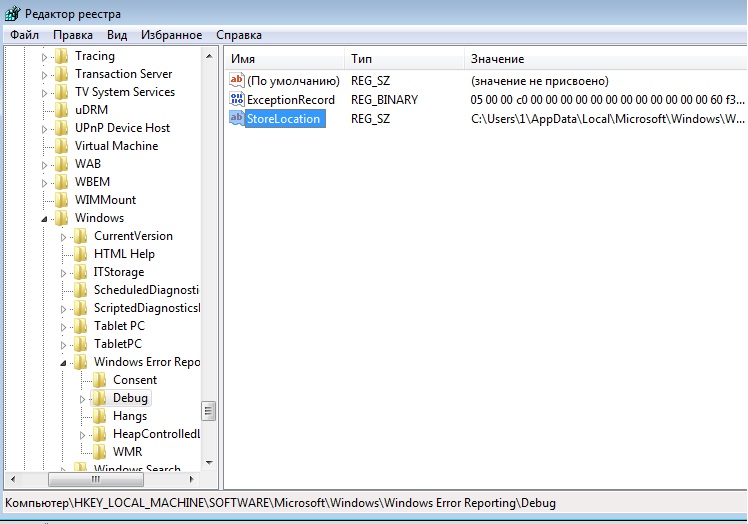Viewport: 748px width, 524px height.
Task: Expand the Tracing key arrow
Action: (x=44, y=56)
